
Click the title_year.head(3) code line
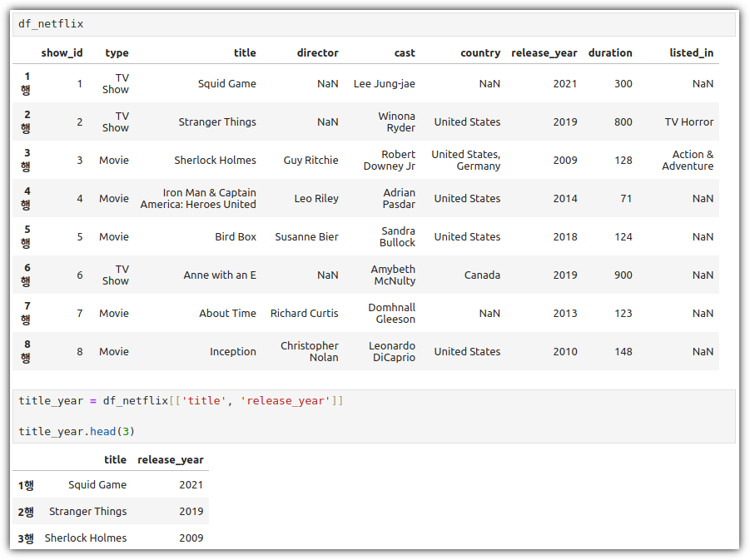point(77,431)
